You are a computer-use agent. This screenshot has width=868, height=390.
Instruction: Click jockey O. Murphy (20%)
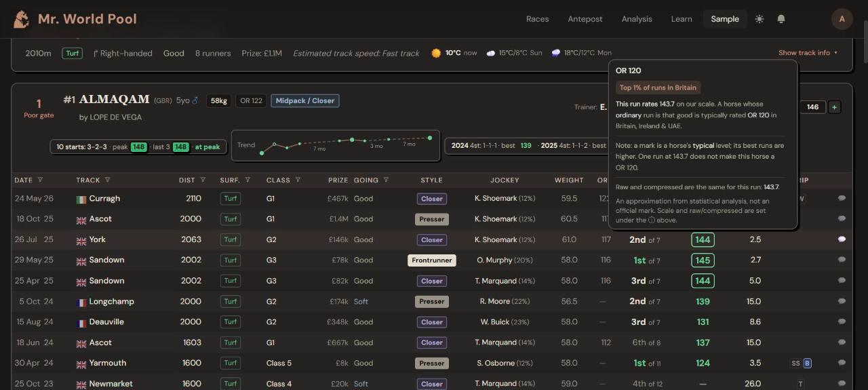(505, 260)
